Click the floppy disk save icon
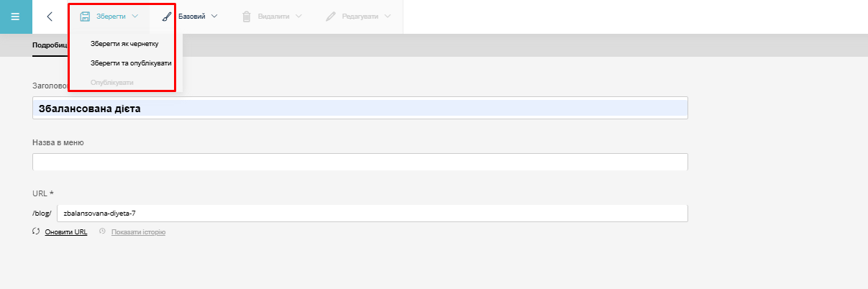This screenshot has height=289, width=868. point(85,17)
